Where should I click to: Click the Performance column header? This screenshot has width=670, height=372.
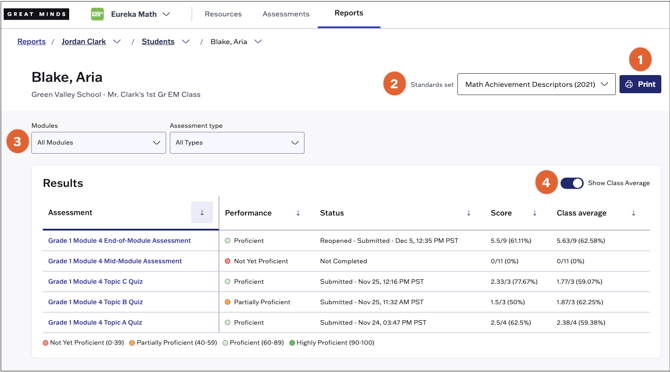point(248,213)
